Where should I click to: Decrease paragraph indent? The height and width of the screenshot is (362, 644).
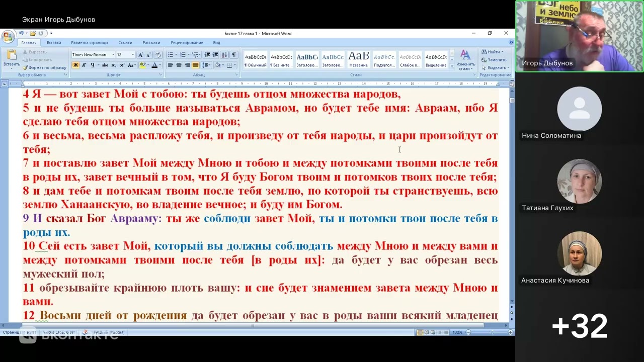(x=208, y=55)
